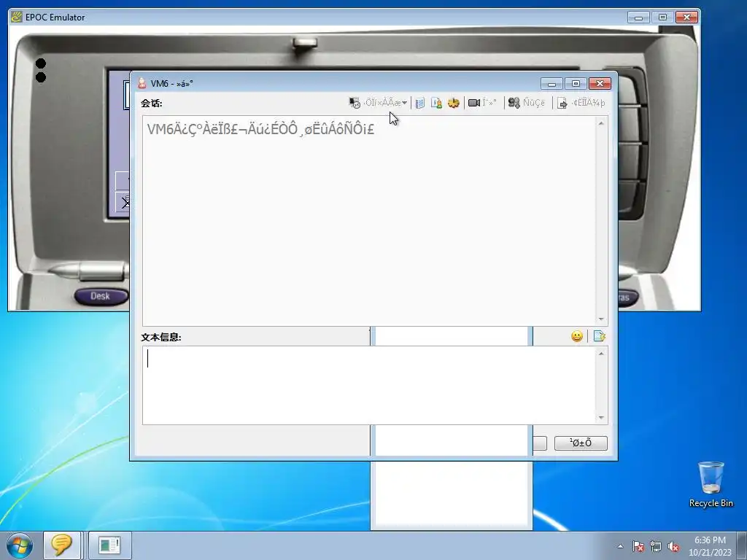Close the EPOC Emulator window

(x=687, y=17)
